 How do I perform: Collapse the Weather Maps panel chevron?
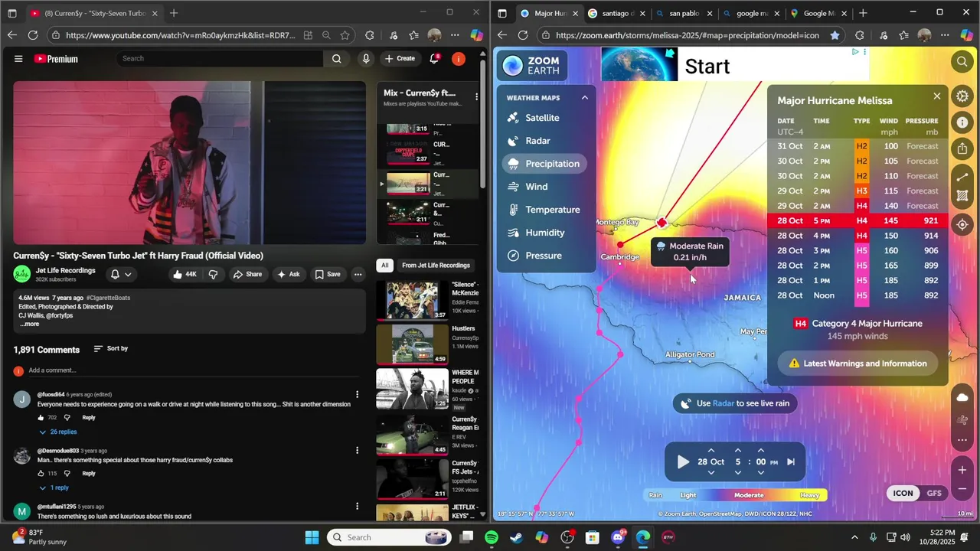pos(584,98)
